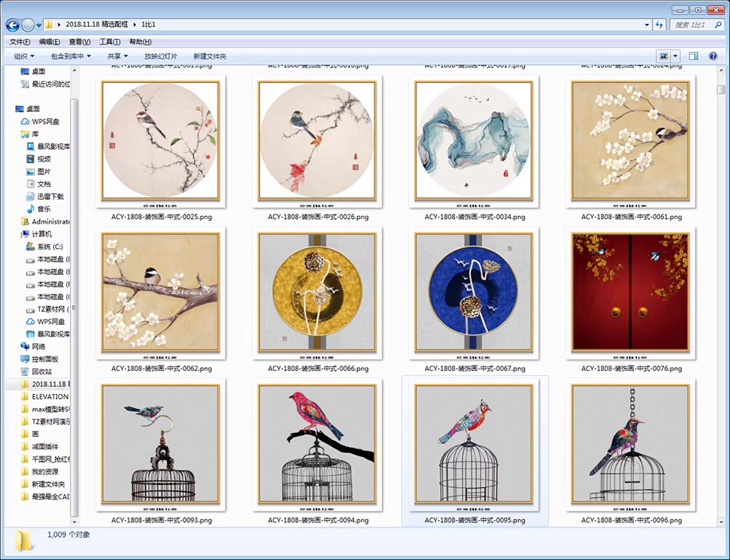Click the 新建文件夹 button

point(210,56)
